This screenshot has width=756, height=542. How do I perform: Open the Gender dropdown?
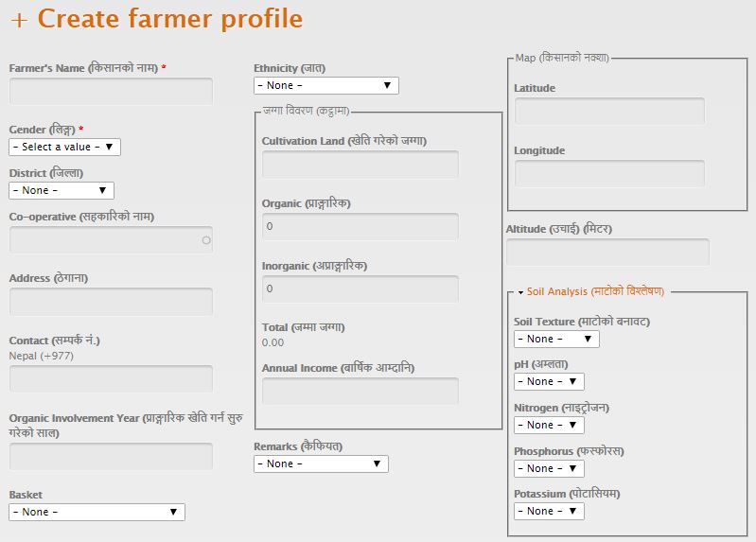tap(65, 147)
